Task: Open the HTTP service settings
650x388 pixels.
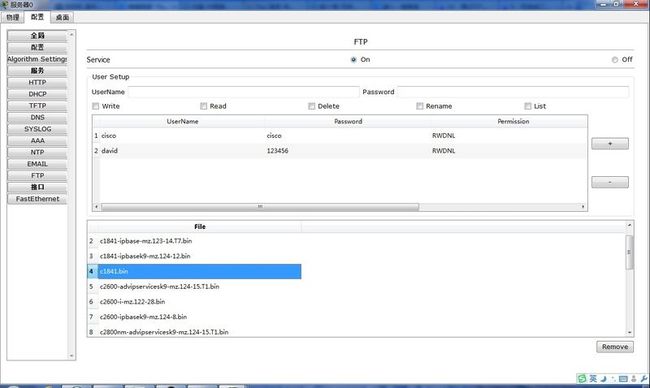Action: pyautogui.click(x=37, y=82)
